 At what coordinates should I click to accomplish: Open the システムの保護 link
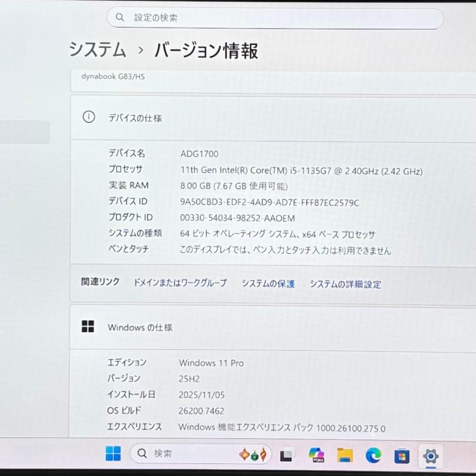point(268,284)
